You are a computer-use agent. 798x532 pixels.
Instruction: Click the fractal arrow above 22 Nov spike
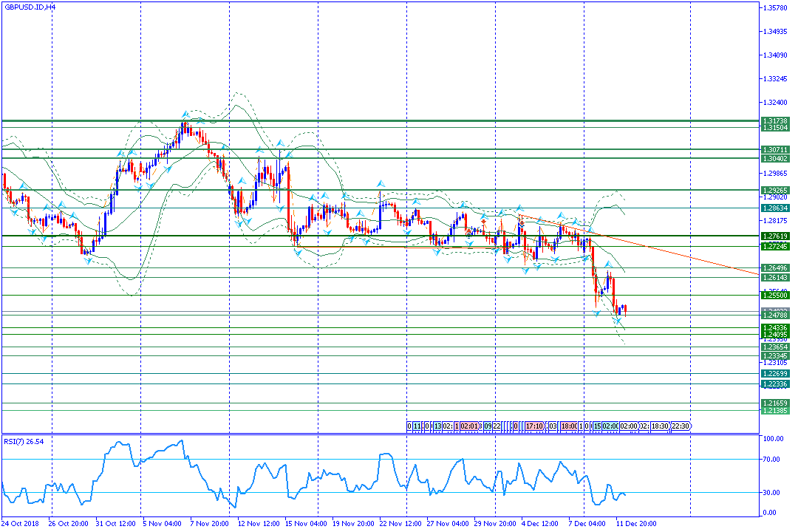380,182
